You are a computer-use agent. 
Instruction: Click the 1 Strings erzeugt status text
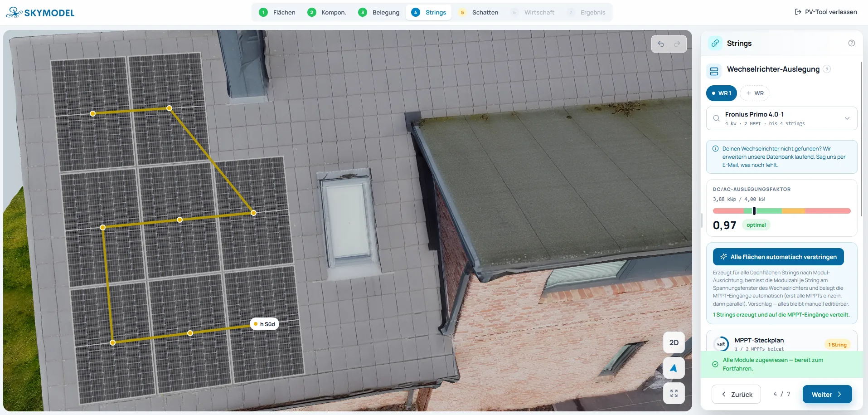[781, 315]
